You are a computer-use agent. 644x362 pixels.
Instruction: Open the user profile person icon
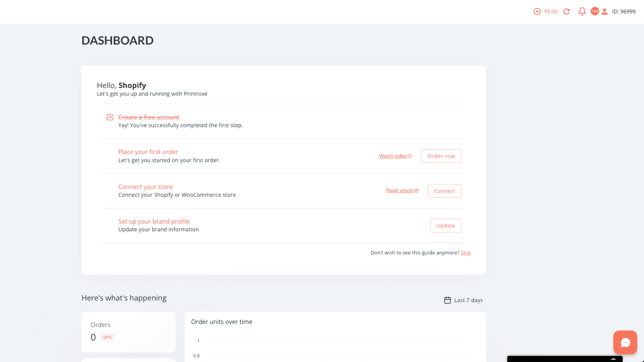coord(604,11)
